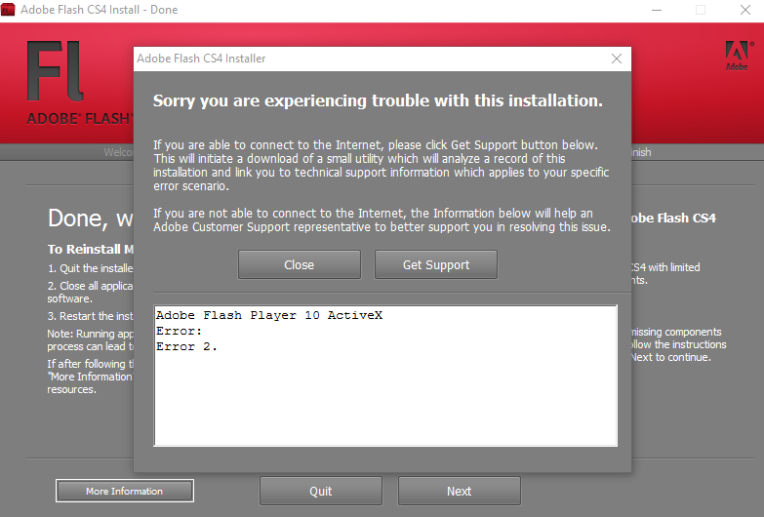Click the large Fl logo in the red banner

click(55, 71)
